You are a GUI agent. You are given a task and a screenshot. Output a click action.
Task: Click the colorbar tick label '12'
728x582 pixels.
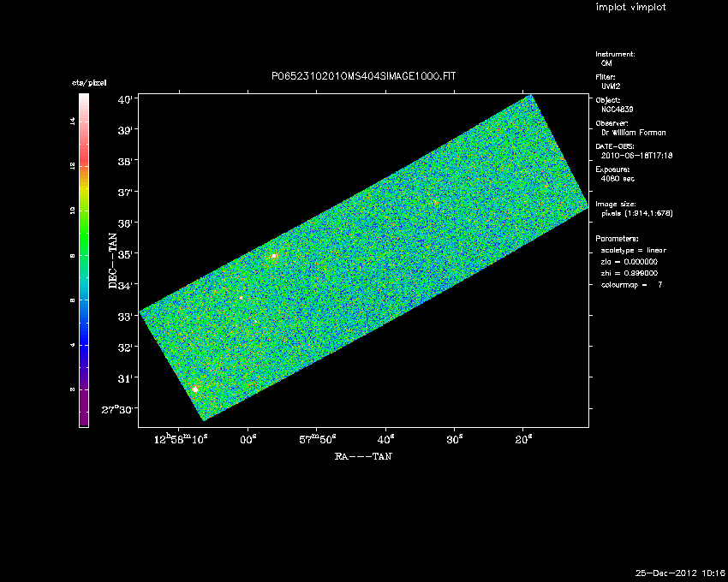tap(73, 166)
